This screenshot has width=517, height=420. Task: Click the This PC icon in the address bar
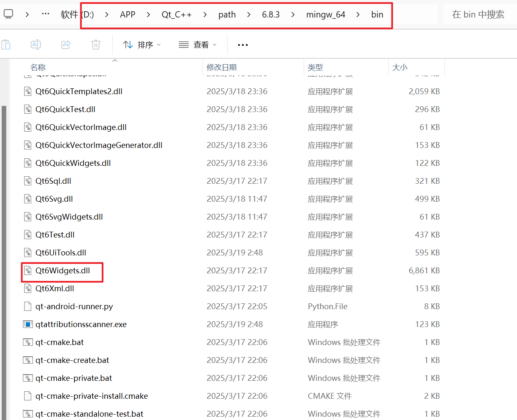coord(9,14)
